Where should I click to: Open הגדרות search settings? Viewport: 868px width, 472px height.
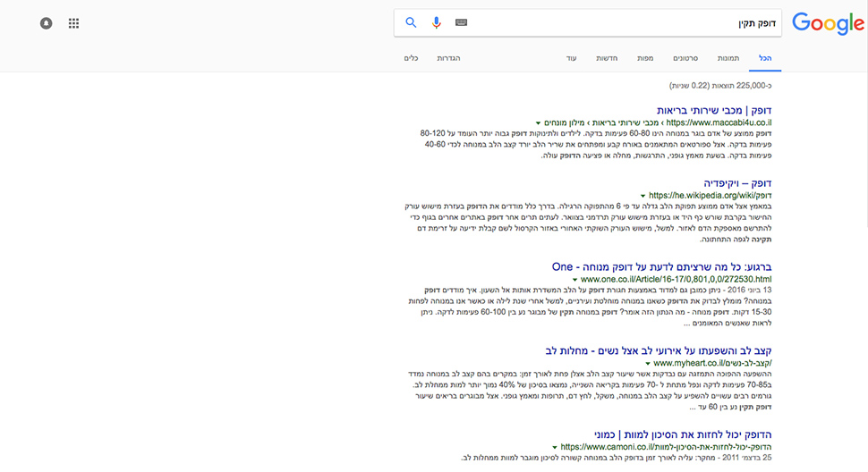tap(448, 58)
